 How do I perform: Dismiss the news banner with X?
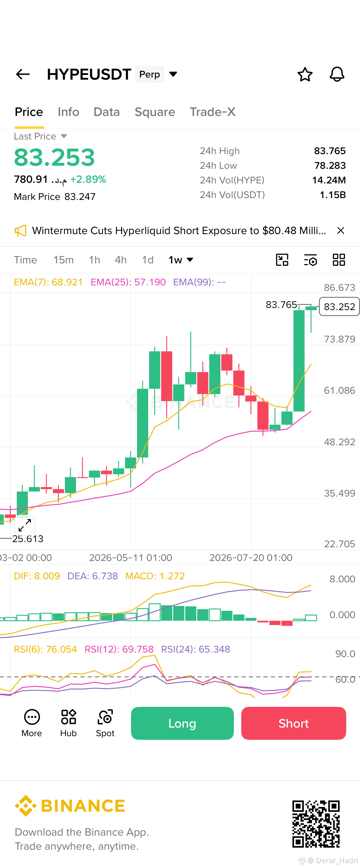341,230
